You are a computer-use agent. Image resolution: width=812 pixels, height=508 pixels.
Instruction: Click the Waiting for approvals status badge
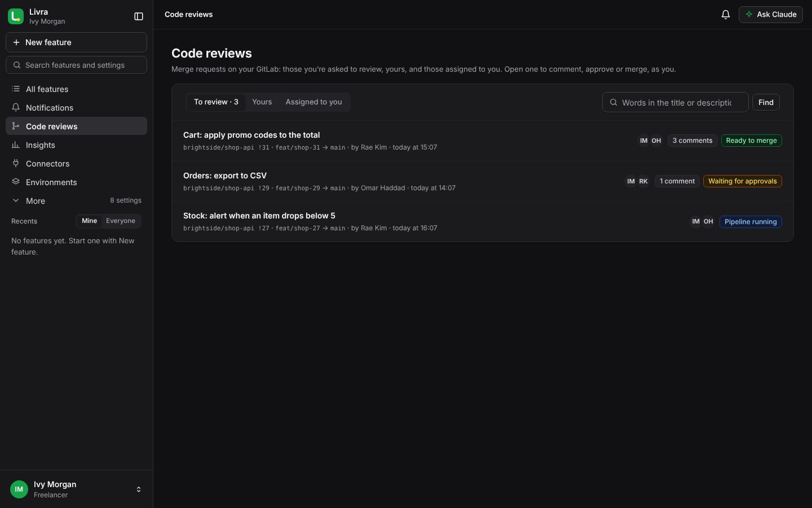742,181
